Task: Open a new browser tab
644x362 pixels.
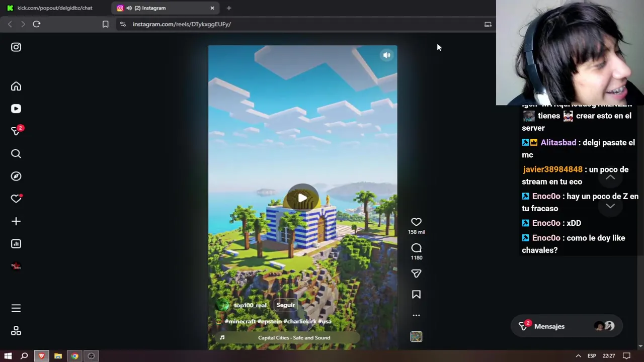Action: click(229, 8)
